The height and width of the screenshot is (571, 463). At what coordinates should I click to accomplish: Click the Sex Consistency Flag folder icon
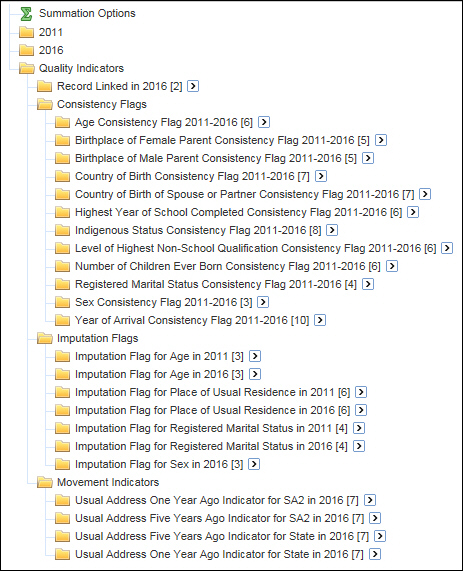[62, 302]
